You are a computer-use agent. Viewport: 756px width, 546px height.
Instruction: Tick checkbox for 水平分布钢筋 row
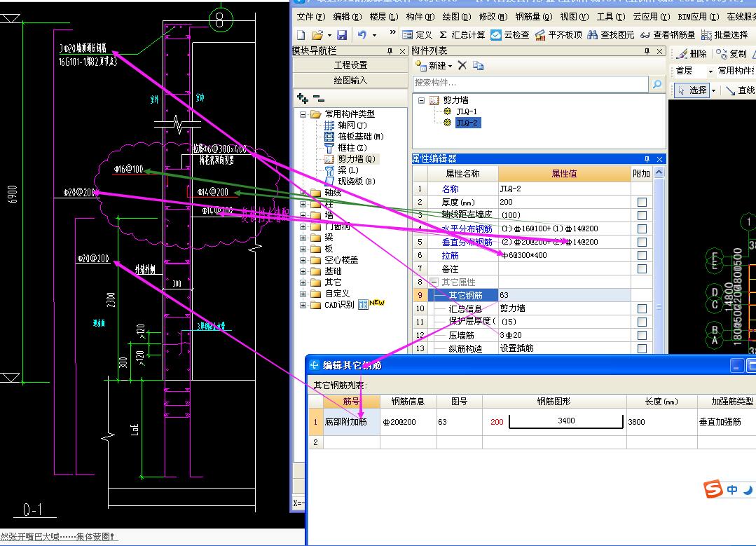(642, 228)
